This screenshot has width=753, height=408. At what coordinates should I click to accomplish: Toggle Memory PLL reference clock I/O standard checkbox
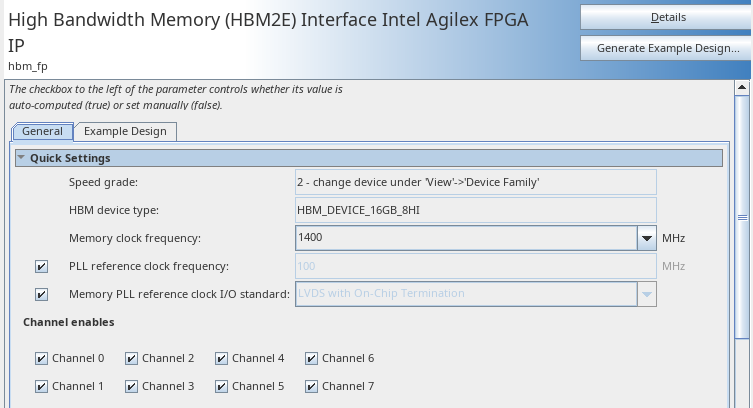[x=41, y=294]
